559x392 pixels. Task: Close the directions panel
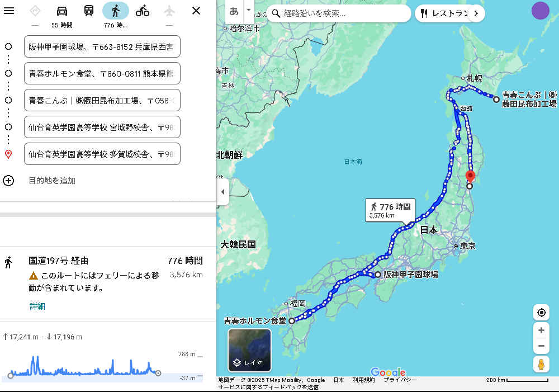[196, 11]
